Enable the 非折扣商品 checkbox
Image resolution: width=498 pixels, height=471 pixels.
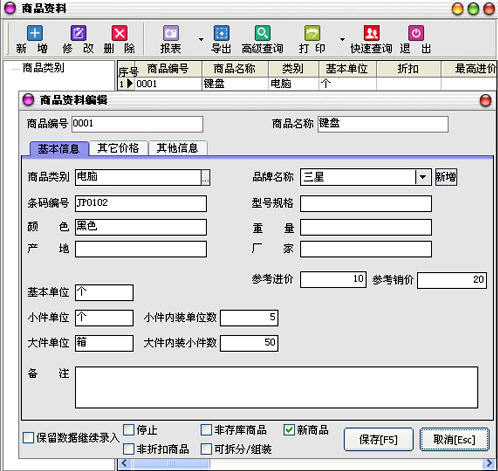(x=129, y=449)
